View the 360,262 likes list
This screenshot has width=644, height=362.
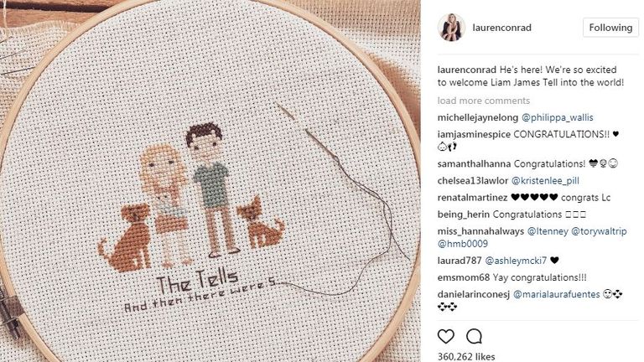[x=466, y=356]
